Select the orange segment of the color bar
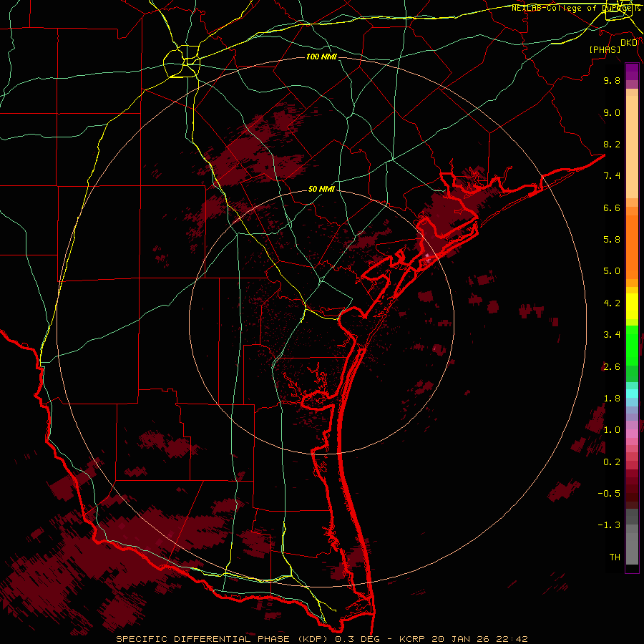Screen dimensions: 644x644 [632, 247]
